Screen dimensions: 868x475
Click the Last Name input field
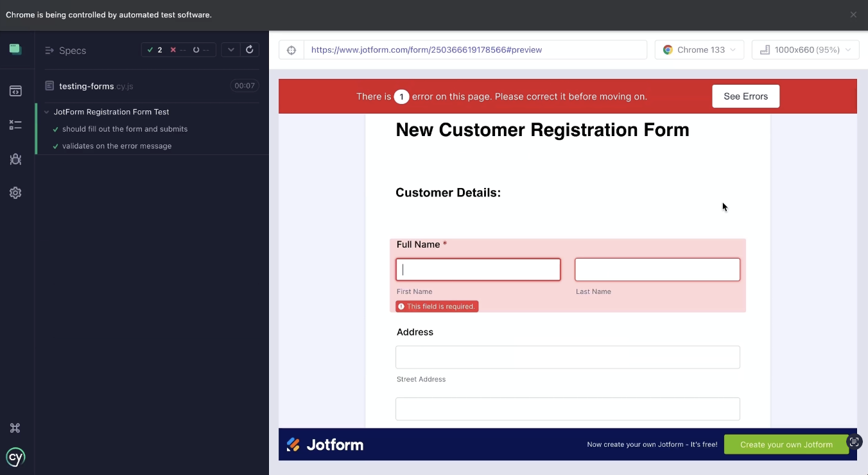pyautogui.click(x=657, y=270)
